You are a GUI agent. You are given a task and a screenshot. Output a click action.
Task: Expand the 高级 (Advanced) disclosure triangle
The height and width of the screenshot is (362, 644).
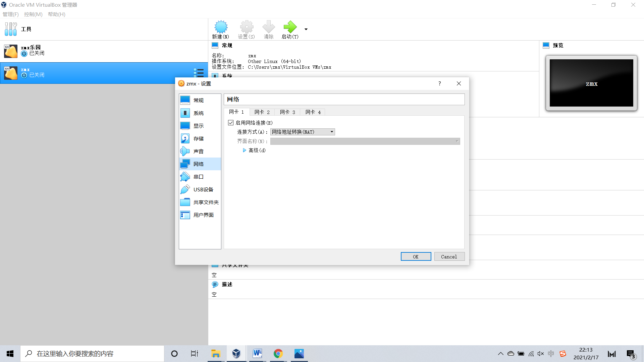pyautogui.click(x=245, y=150)
